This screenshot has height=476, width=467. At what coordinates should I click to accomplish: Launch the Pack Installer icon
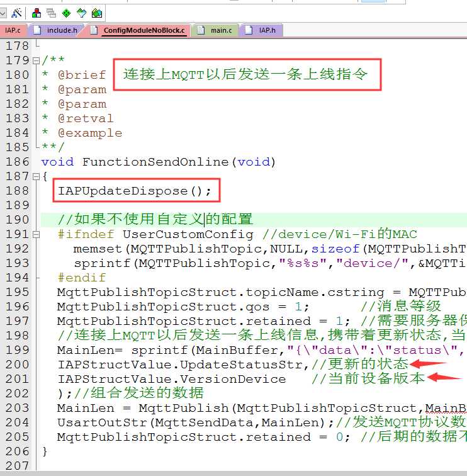[97, 13]
